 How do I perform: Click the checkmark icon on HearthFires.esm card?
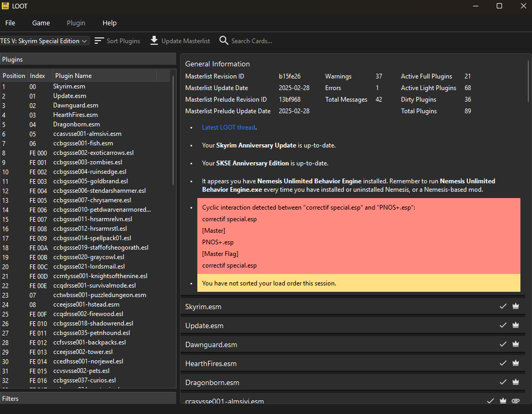point(503,363)
